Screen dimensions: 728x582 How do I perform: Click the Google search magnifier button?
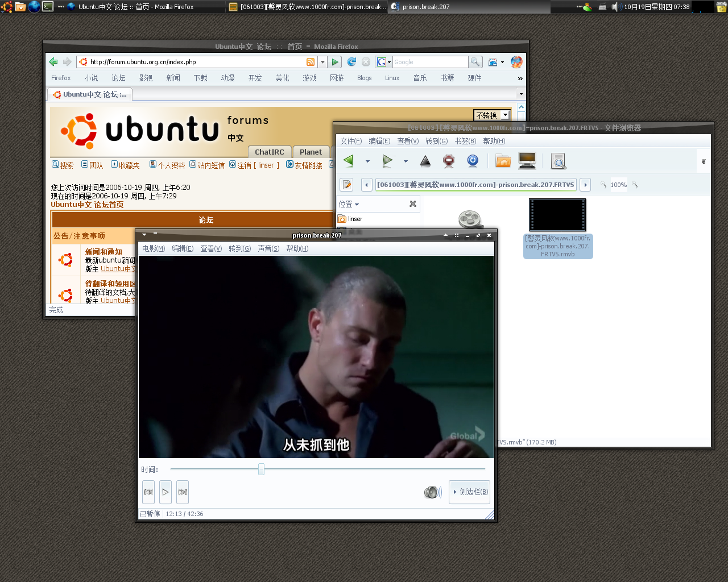[x=475, y=62]
